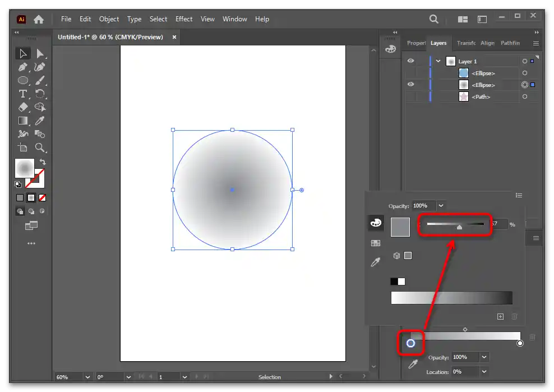Click the Color Mixer palette button

point(376,223)
